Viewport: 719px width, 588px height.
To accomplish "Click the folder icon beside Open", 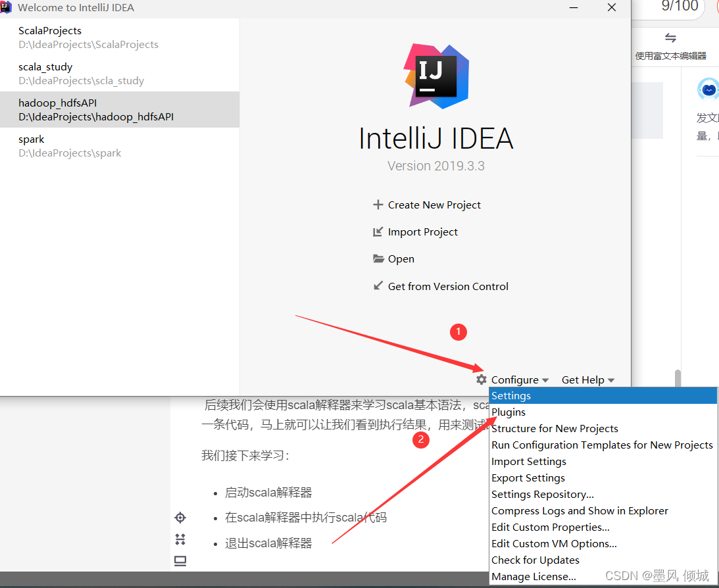I will coord(378,258).
